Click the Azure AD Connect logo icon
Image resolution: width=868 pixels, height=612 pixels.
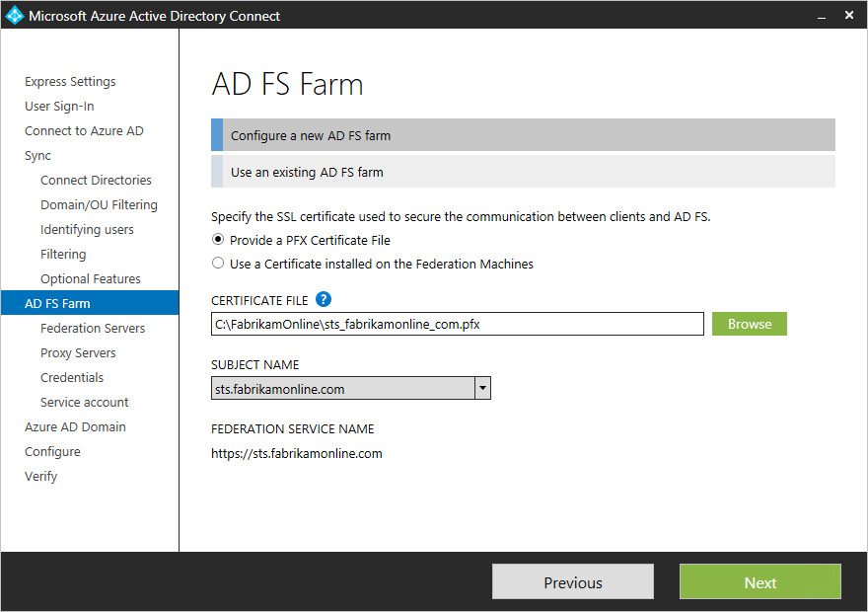point(14,15)
